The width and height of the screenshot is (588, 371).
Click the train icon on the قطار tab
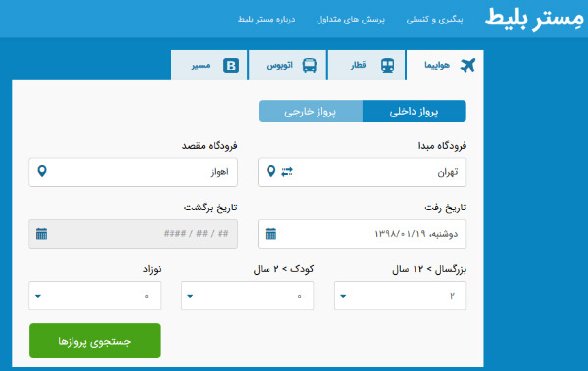tap(387, 66)
